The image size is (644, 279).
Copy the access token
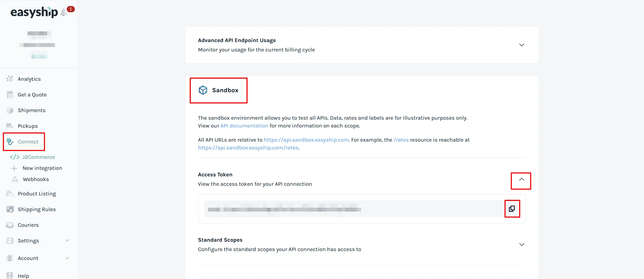click(512, 209)
